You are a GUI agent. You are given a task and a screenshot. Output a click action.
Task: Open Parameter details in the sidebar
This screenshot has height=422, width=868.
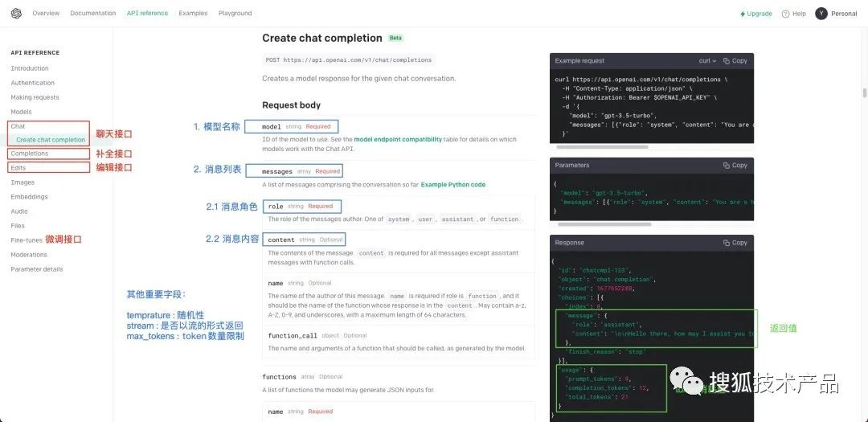[x=37, y=269]
